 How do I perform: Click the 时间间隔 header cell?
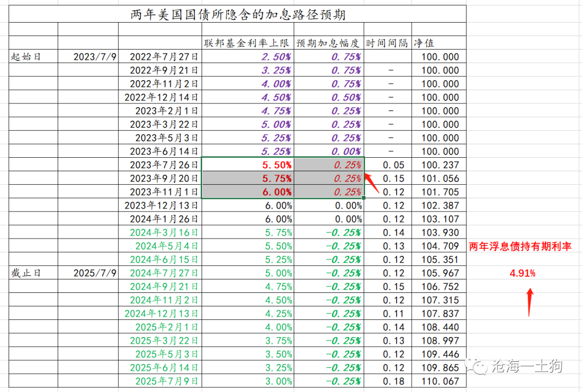click(387, 43)
